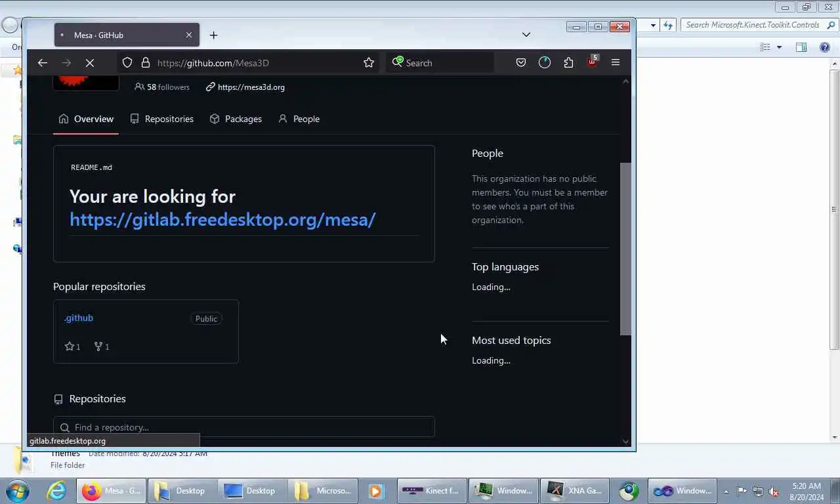Go back one page in Firefox

pyautogui.click(x=43, y=63)
